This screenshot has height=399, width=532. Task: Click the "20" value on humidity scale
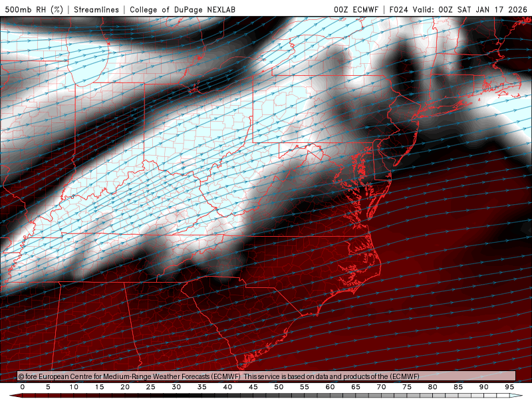coord(125,387)
